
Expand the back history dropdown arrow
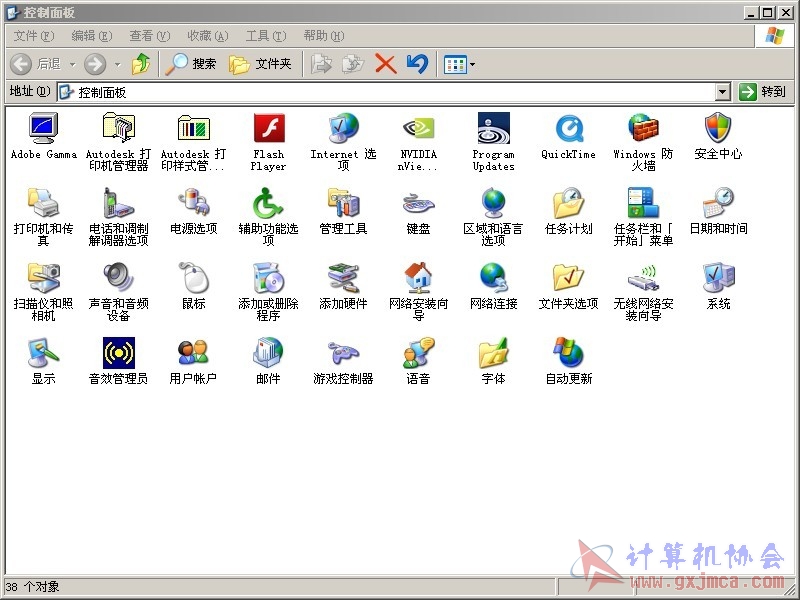pyautogui.click(x=72, y=64)
